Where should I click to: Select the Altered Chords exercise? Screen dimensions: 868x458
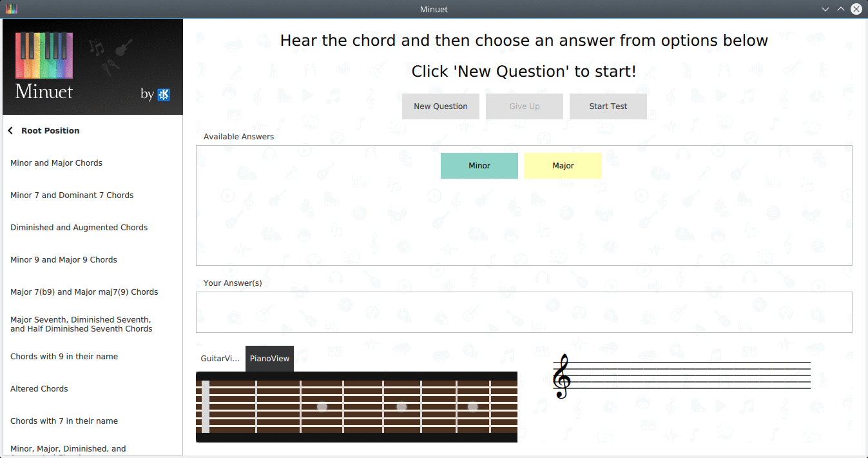pos(39,389)
